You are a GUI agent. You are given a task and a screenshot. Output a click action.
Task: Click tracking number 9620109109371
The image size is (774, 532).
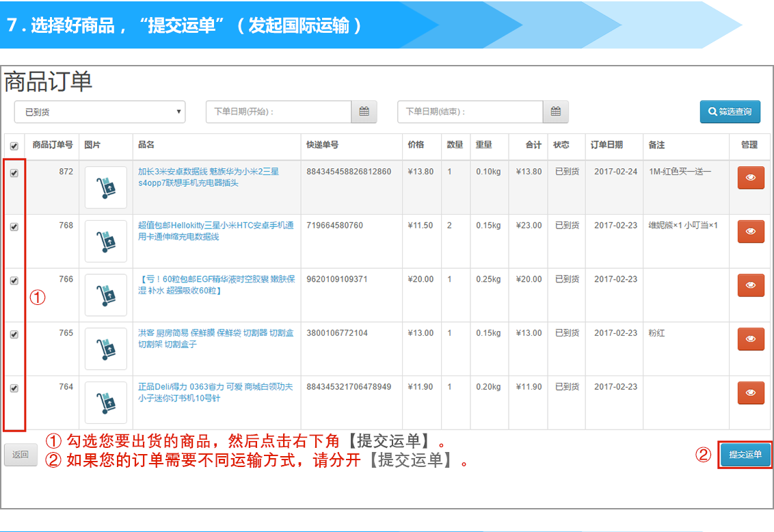coord(336,279)
